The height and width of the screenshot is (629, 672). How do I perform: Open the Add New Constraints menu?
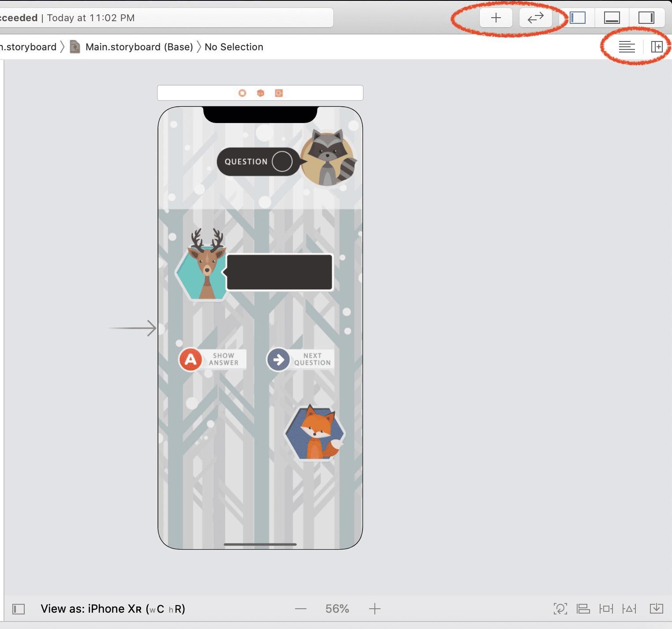tap(606, 609)
